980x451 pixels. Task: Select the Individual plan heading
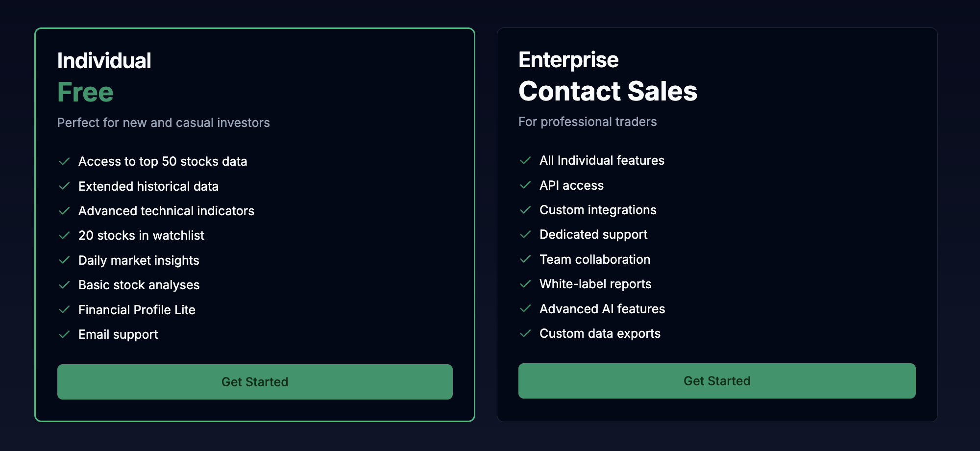(x=104, y=61)
